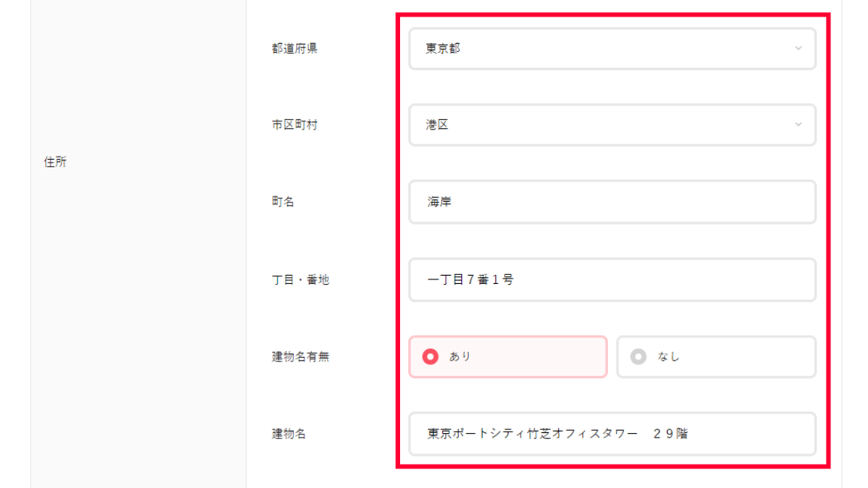Click the chevron arrow in the 東京都 selector
This screenshot has width=868, height=488.
(x=798, y=49)
